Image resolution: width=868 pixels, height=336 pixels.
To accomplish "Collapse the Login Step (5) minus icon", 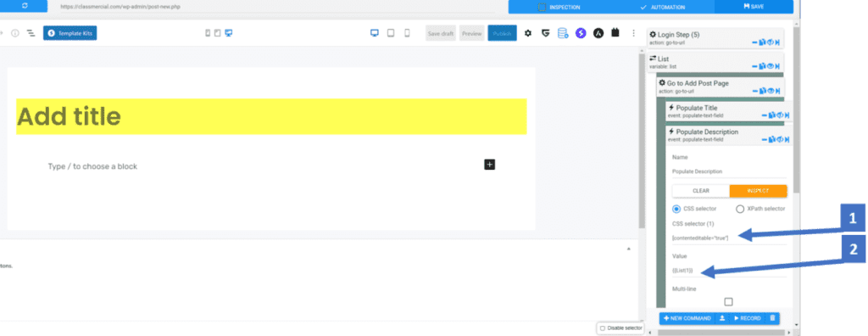I will [755, 42].
